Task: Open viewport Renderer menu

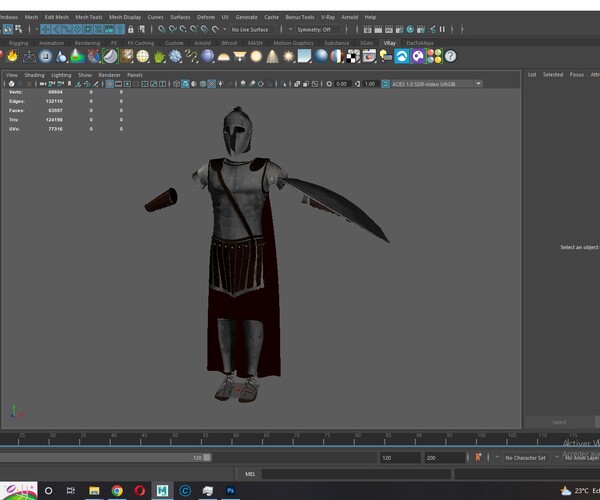Action: point(109,75)
